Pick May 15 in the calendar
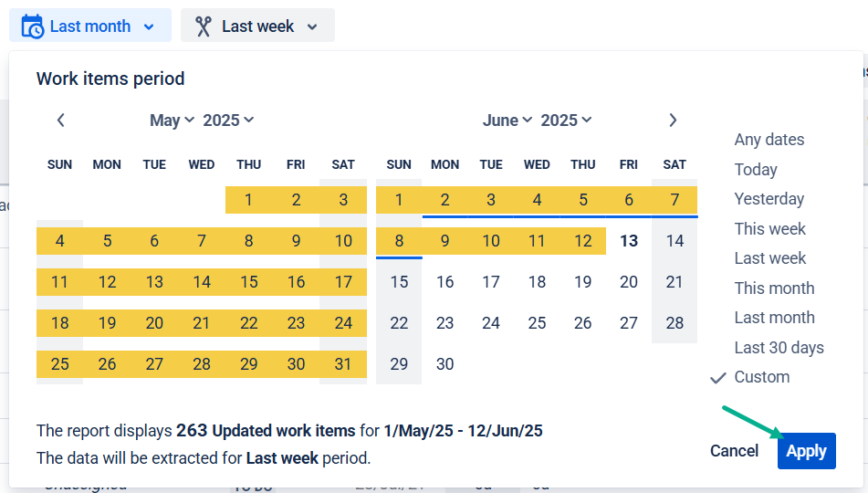This screenshot has width=868, height=493. pyautogui.click(x=249, y=282)
